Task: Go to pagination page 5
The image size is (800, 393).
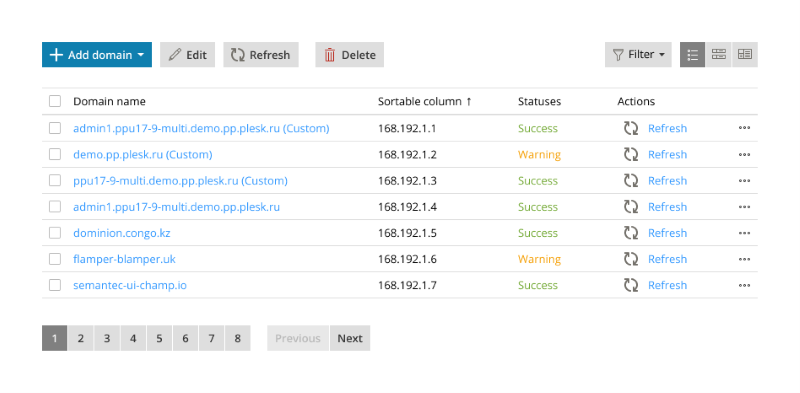Action: (159, 338)
